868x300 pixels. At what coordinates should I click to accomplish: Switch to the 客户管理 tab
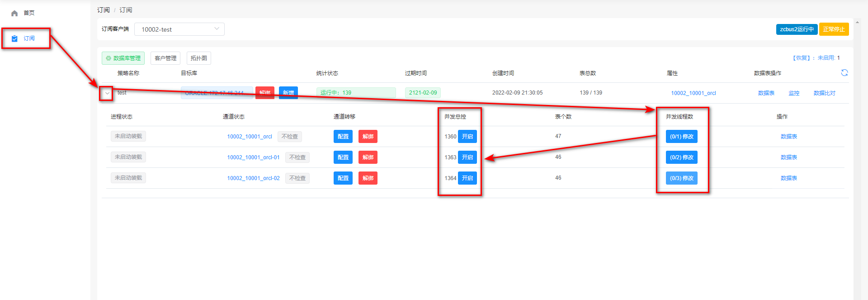pos(165,58)
